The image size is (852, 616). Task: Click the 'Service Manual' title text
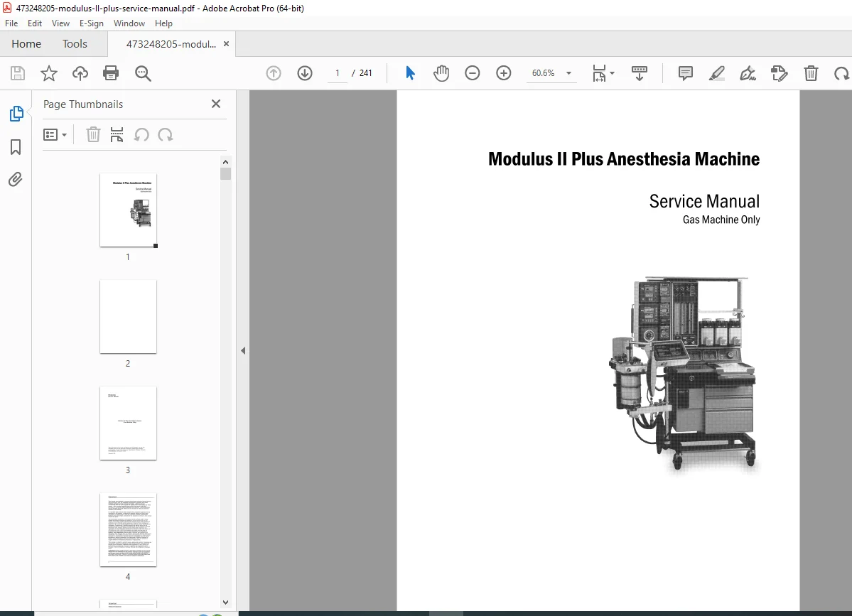[x=704, y=202]
